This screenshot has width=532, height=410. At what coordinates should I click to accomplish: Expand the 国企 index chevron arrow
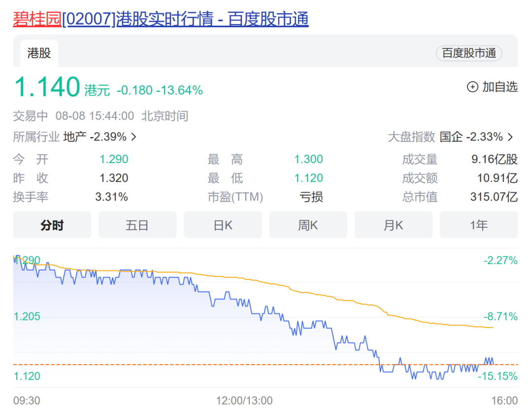[x=510, y=137]
